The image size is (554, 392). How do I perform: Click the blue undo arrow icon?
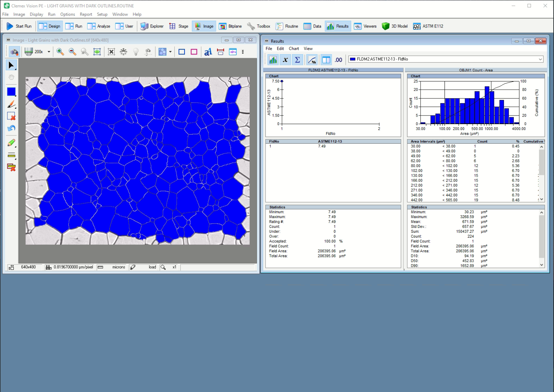(x=11, y=128)
